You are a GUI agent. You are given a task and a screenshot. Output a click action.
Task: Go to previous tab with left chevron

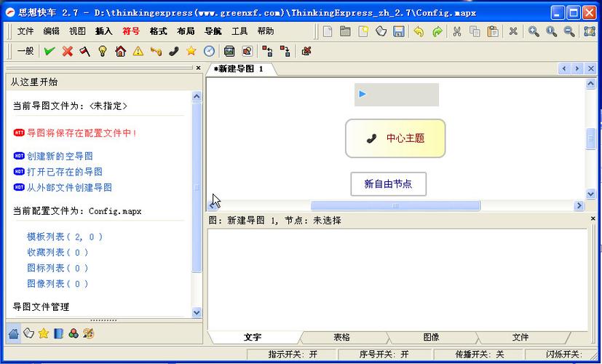(564, 68)
